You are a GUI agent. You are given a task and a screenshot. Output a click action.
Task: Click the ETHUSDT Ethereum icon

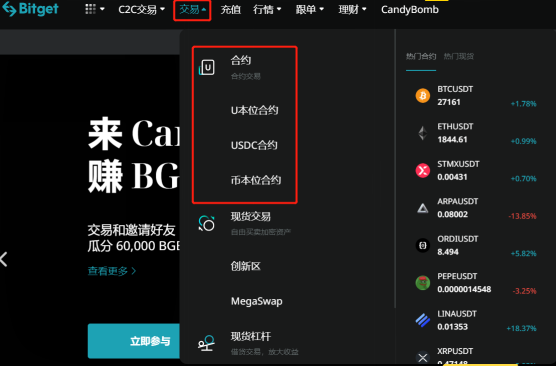(423, 133)
